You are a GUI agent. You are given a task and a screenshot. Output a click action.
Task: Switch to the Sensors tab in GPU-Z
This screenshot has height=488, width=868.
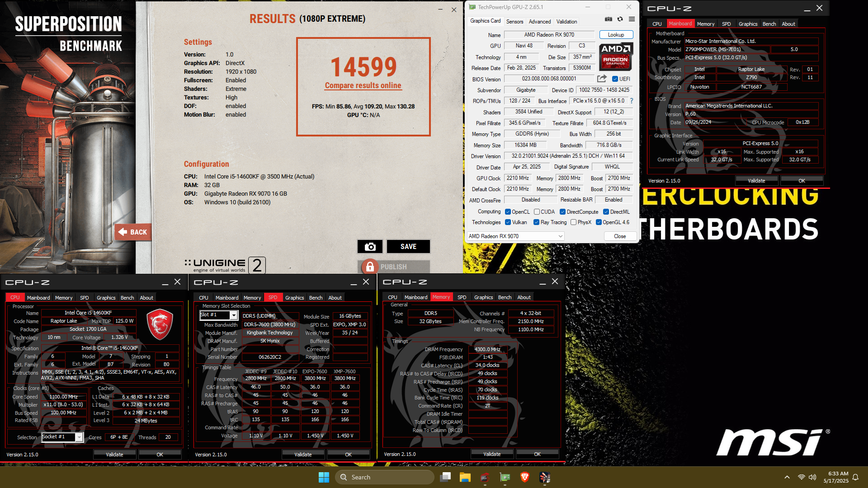click(514, 22)
